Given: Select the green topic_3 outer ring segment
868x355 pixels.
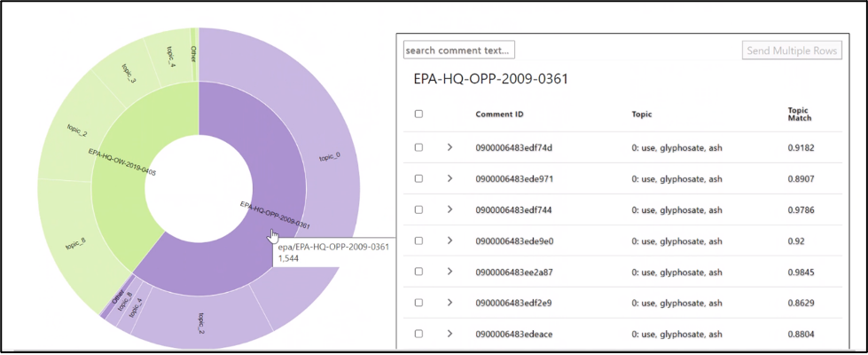Looking at the screenshot, I should tap(128, 75).
